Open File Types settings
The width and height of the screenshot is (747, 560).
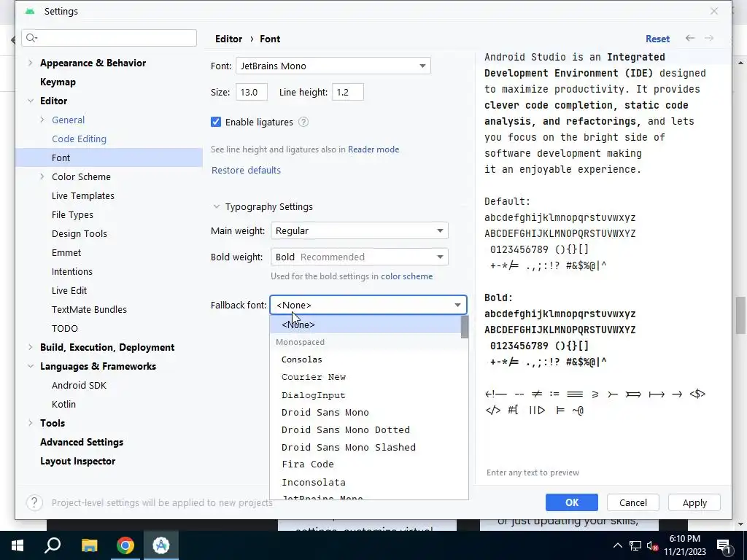tap(72, 215)
